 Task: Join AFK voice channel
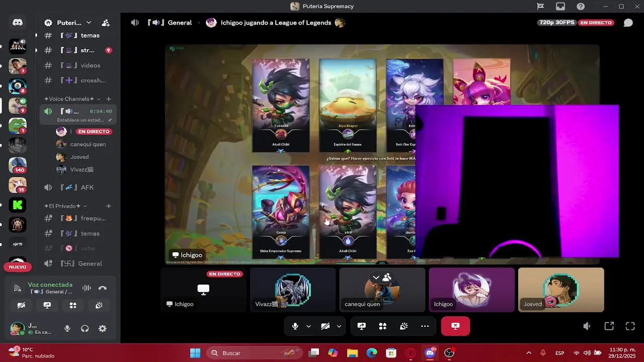(x=78, y=188)
